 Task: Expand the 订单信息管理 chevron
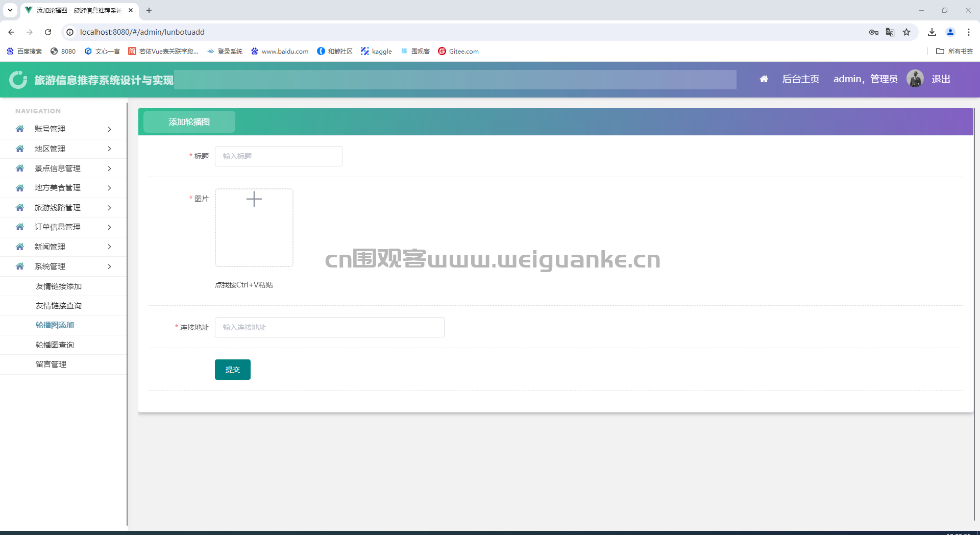pos(109,227)
